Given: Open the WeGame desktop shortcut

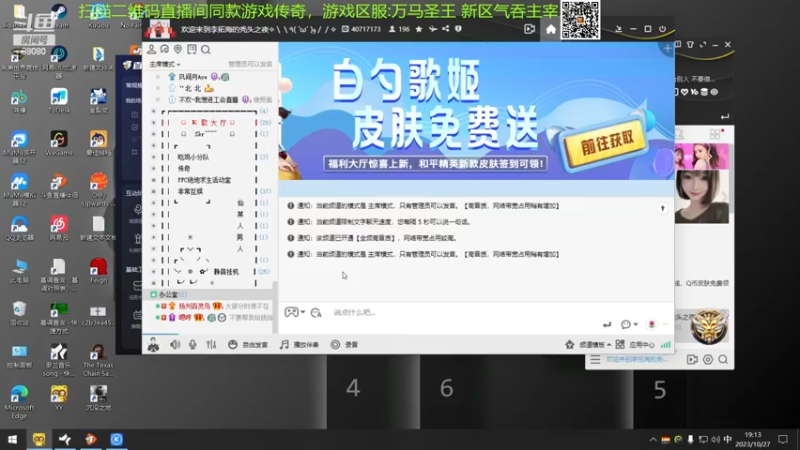Looking at the screenshot, I should point(58,143).
